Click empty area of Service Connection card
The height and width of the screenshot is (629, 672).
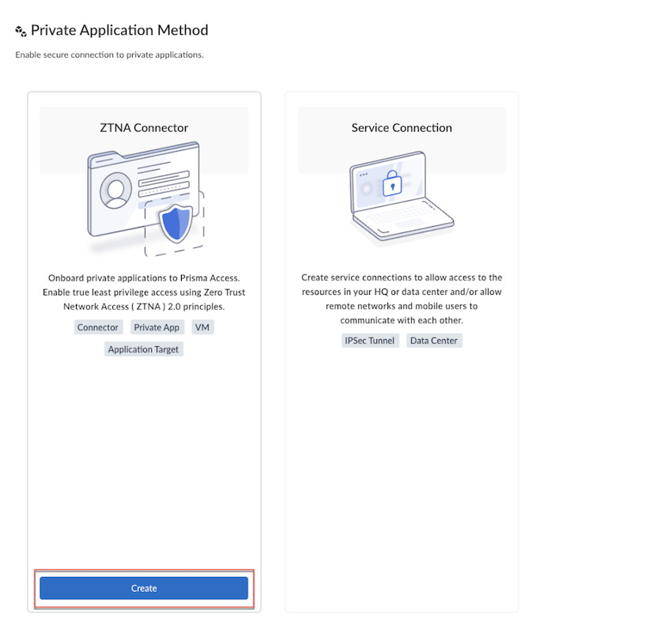[x=402, y=474]
